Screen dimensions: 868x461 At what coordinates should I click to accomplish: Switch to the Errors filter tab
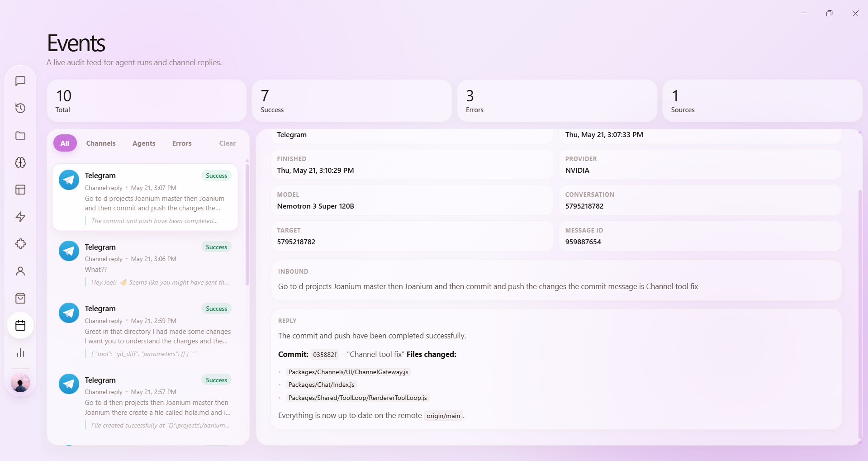click(x=182, y=143)
